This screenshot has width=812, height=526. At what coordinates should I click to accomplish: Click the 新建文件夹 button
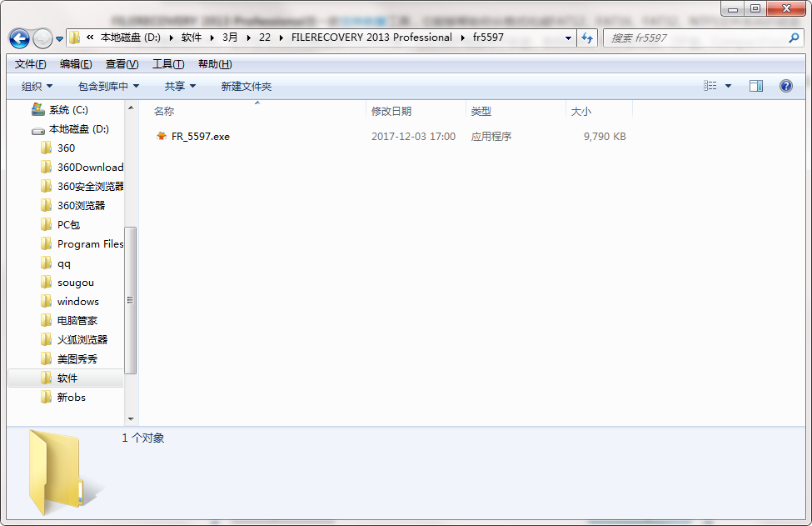[x=246, y=86]
